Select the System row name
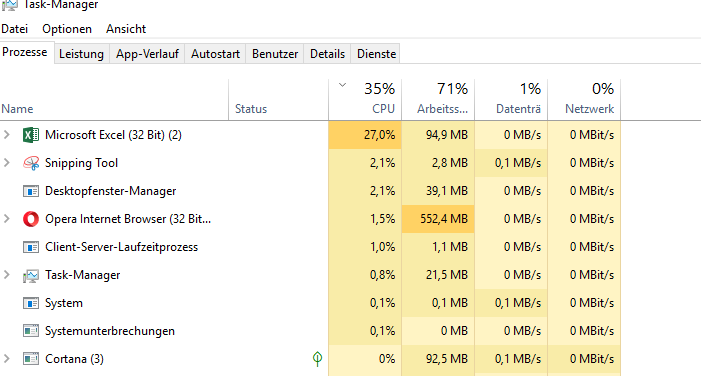The image size is (701, 376). coord(63,303)
